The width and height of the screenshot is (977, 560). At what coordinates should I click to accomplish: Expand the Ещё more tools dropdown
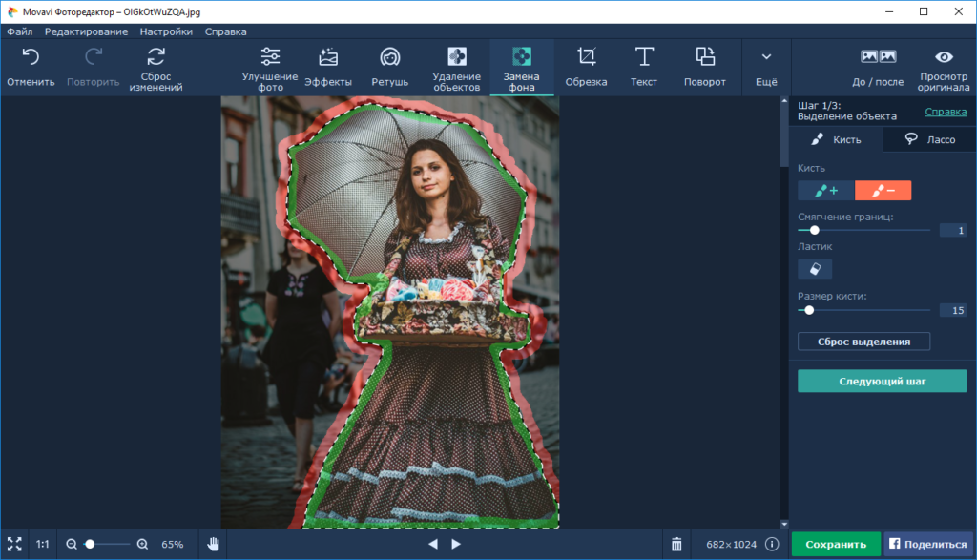tap(766, 57)
